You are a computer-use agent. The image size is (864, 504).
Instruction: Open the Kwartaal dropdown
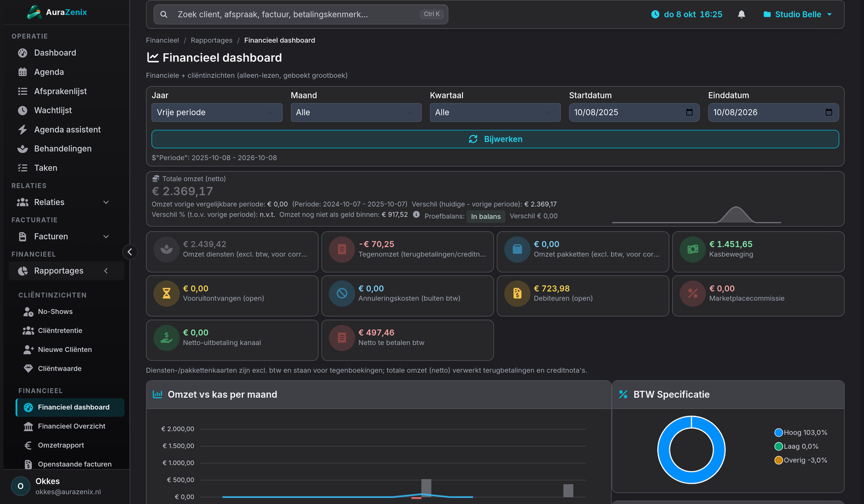coord(495,112)
